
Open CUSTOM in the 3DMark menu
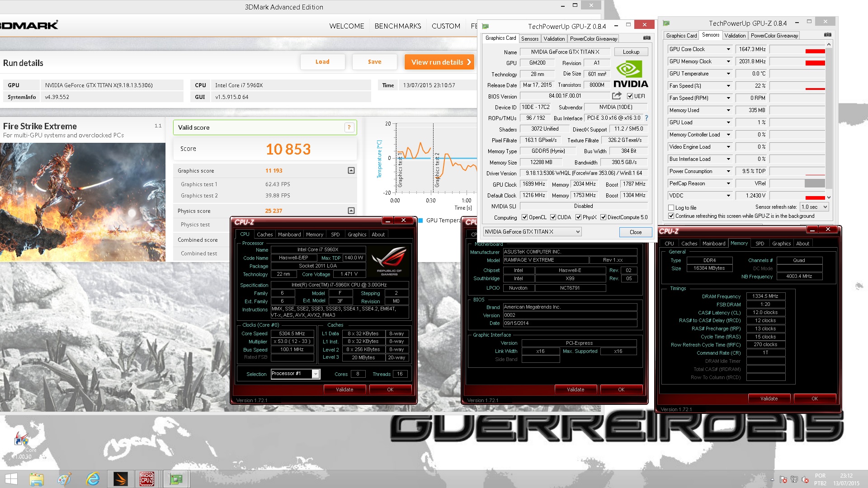(446, 26)
